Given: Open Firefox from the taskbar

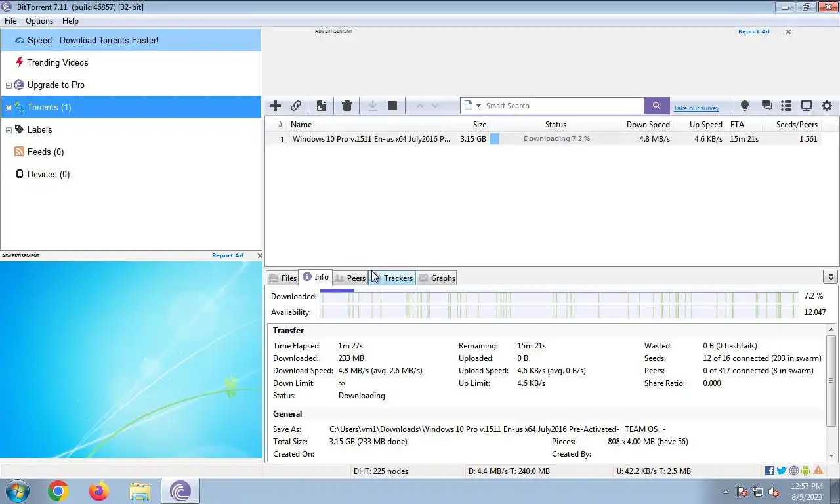Looking at the screenshot, I should coord(99,491).
